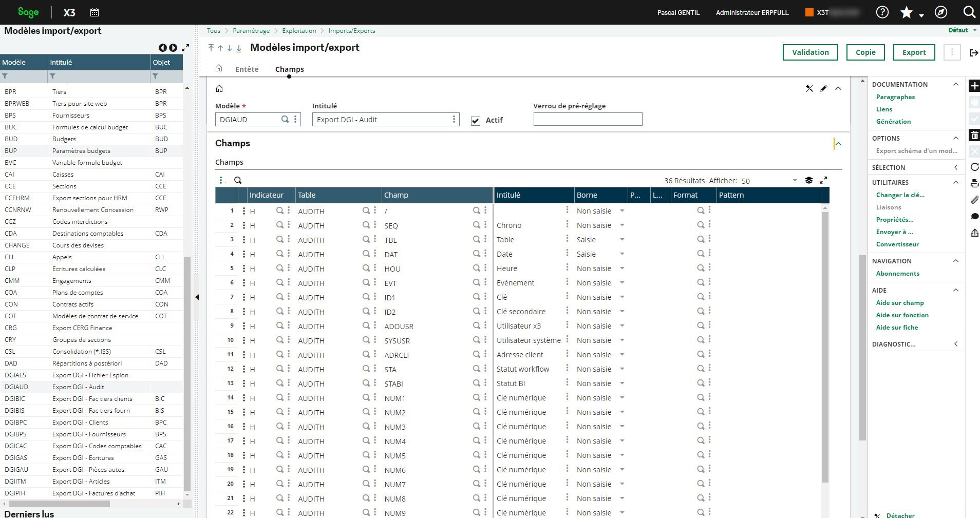Open the Borne dropdown for the Chrono row
Viewport: 980px width, 518px height.
(x=622, y=225)
